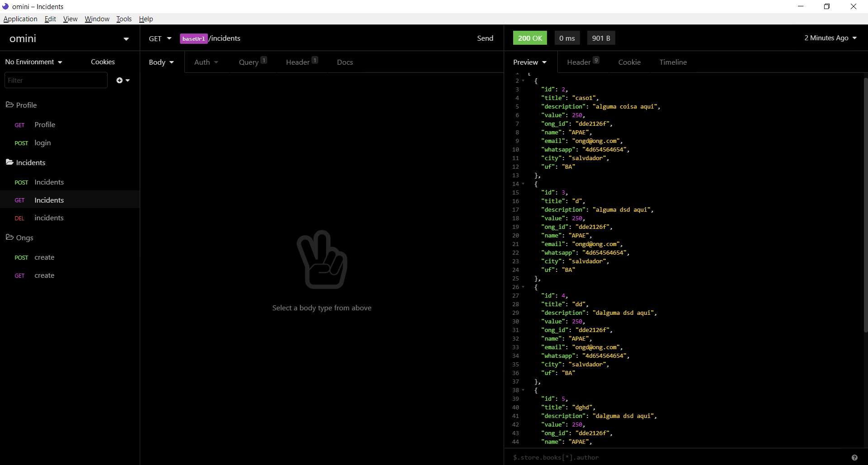Switch to the Timeline response tab
The width and height of the screenshot is (868, 465).
pos(673,62)
